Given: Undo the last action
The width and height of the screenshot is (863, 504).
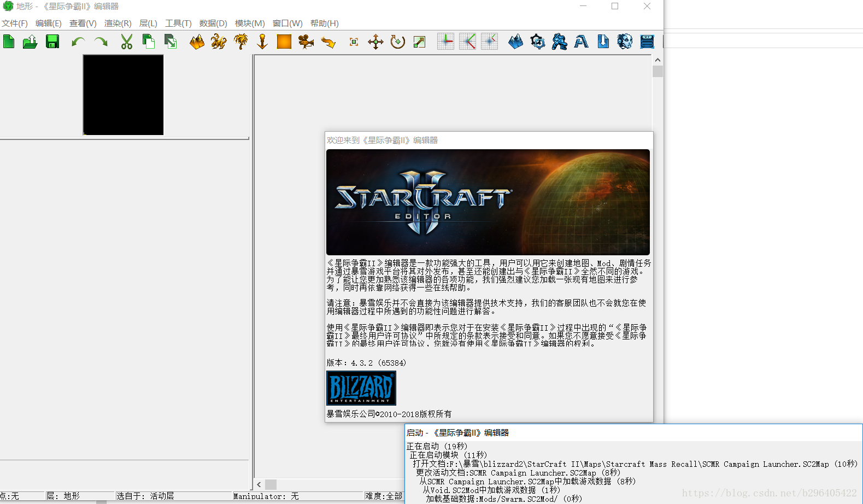Looking at the screenshot, I should click(78, 42).
